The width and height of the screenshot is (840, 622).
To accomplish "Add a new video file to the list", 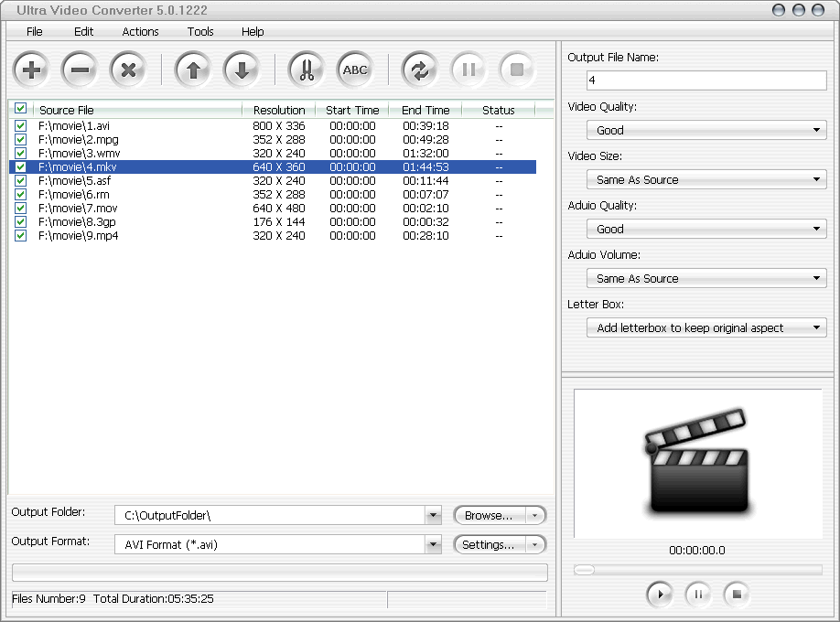I will 31,69.
